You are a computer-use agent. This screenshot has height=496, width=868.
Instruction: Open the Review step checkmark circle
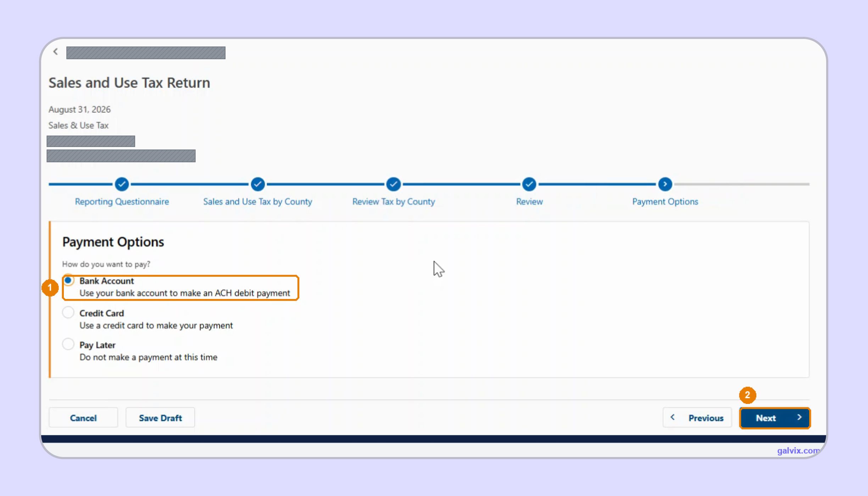(x=529, y=184)
